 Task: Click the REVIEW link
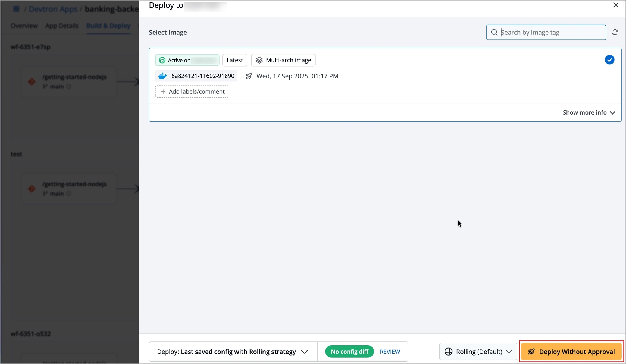click(390, 352)
